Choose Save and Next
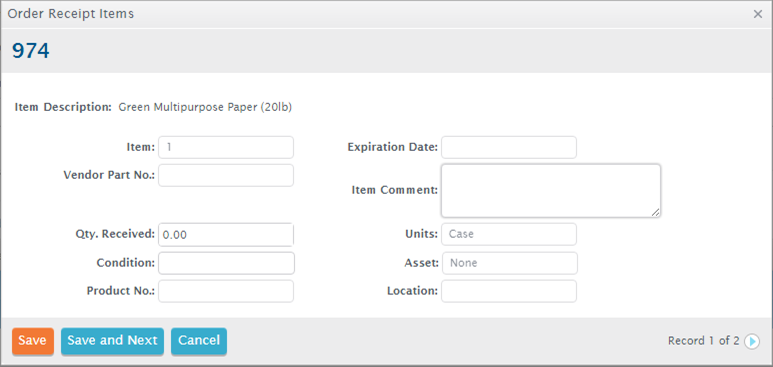 tap(112, 341)
